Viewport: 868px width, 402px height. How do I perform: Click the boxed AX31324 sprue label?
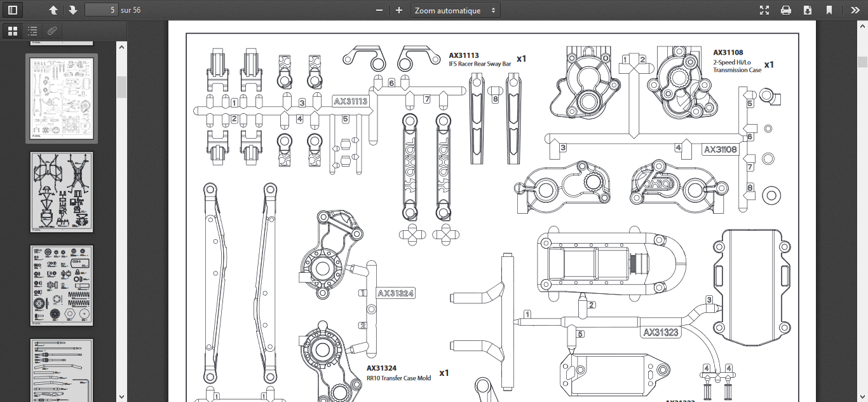point(396,293)
